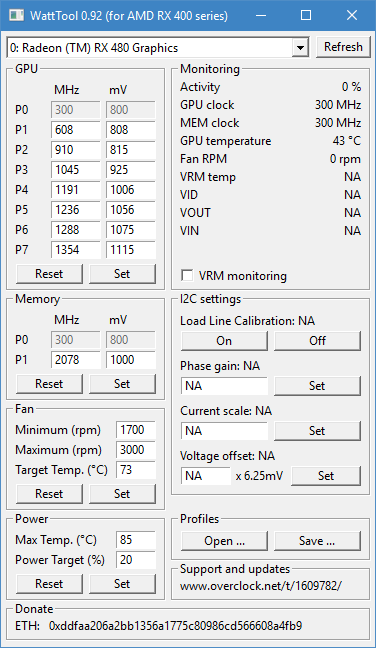Click the P7 voltage field showing 1115
This screenshot has height=648, width=376.
(131, 250)
